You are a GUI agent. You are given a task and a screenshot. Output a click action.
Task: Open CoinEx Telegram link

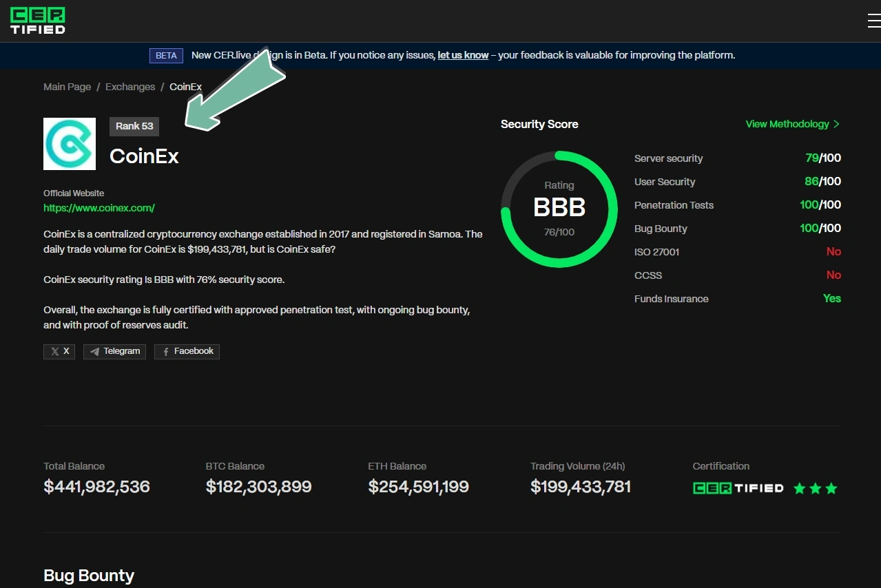[114, 351]
